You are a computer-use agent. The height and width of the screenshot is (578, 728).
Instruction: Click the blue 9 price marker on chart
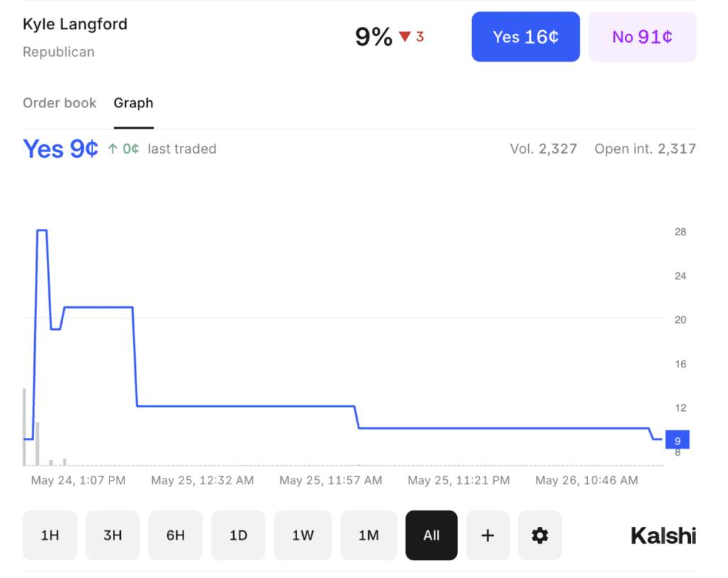[x=677, y=441]
